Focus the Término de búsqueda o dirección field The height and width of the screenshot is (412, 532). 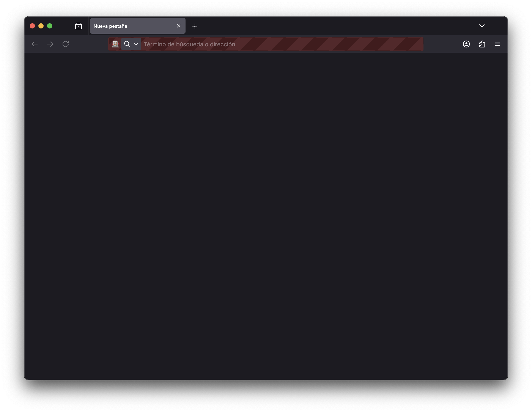283,44
